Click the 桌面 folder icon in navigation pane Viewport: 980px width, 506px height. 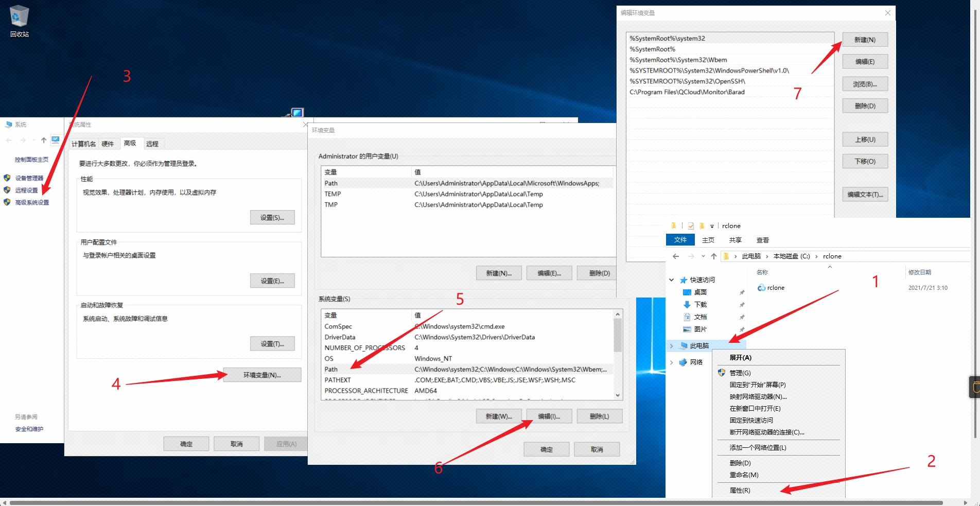click(687, 292)
